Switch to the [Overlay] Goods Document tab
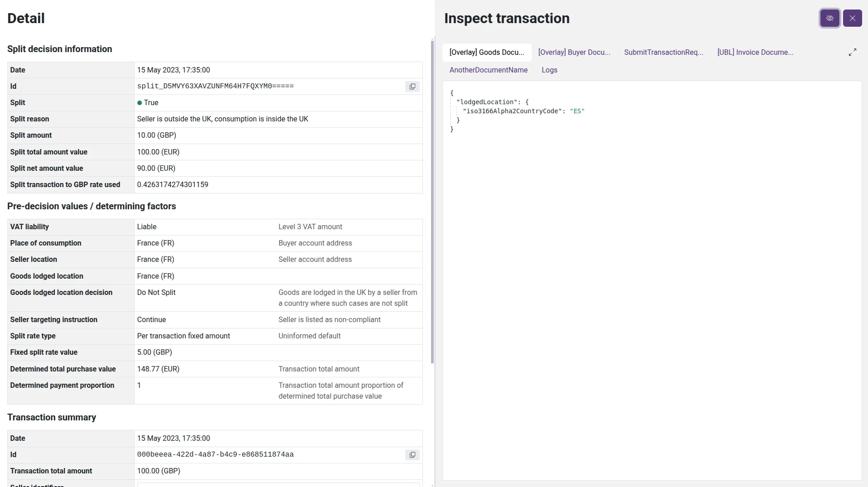Image resolution: width=868 pixels, height=487 pixels. click(x=486, y=53)
